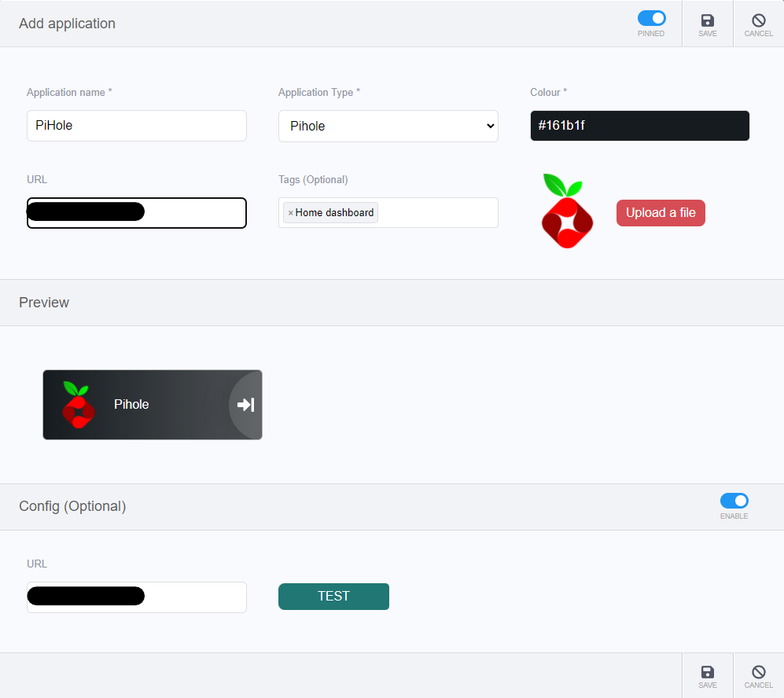Toggle the Pinned switch off
784x698 pixels.
pos(651,18)
